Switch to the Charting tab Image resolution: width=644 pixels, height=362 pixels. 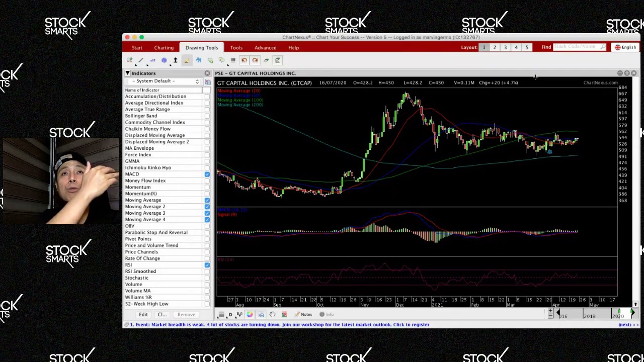coord(164,48)
